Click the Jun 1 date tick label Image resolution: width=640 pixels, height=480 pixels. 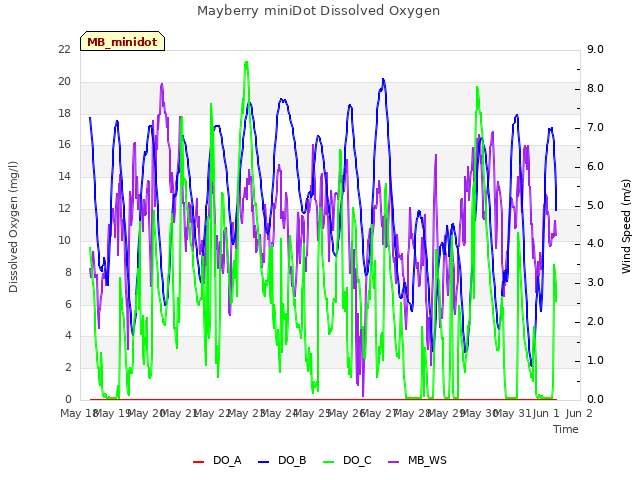pyautogui.click(x=546, y=413)
